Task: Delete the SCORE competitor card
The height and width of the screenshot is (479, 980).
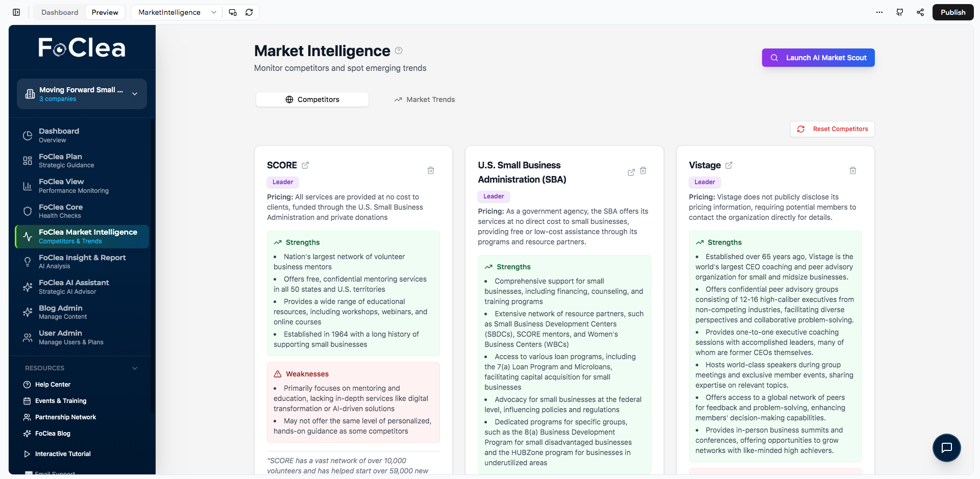Action: 430,170
